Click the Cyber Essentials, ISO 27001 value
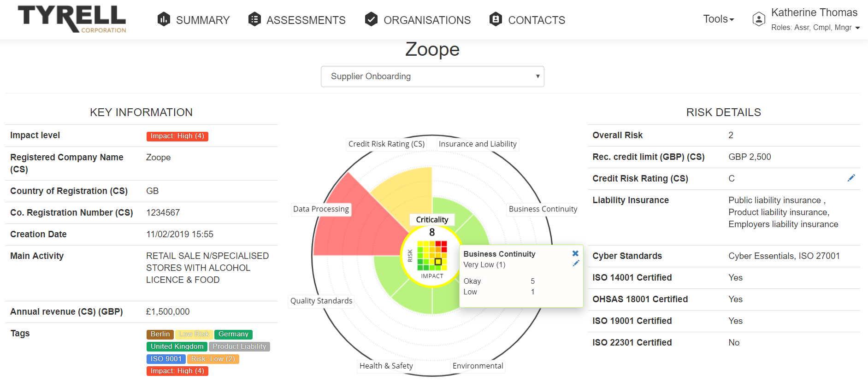 (784, 256)
